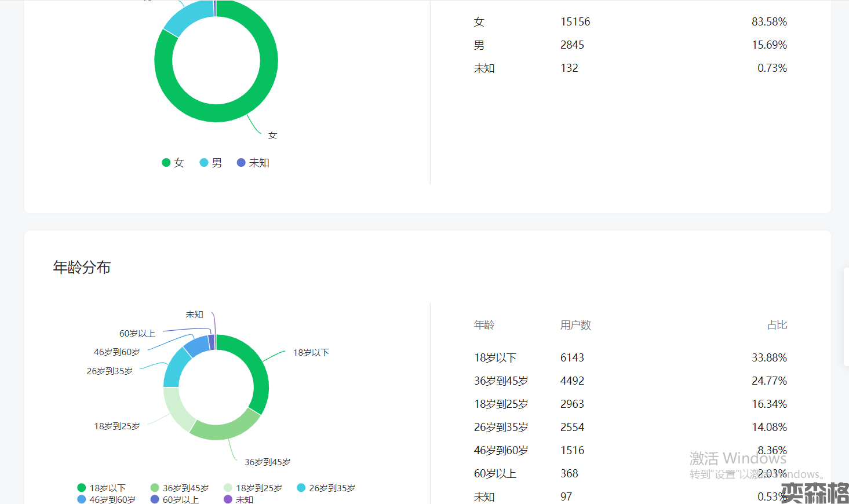Toggle the 男 legend item in gender chart
849x504 pixels.
pyautogui.click(x=211, y=163)
